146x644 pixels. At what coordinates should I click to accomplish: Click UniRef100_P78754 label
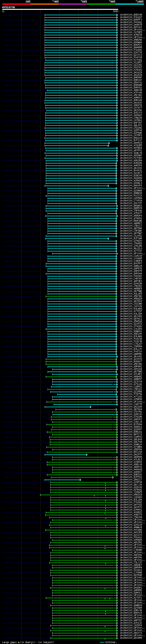[131, 394]
